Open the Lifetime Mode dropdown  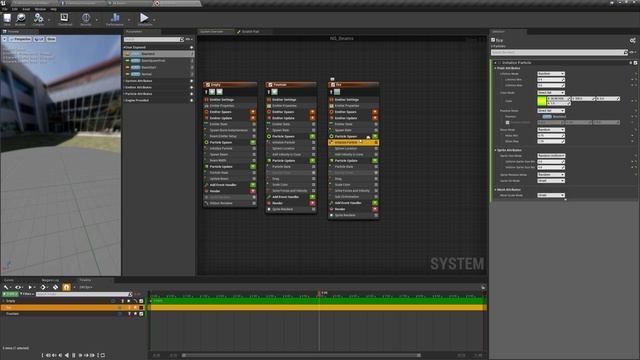pyautogui.click(x=551, y=74)
